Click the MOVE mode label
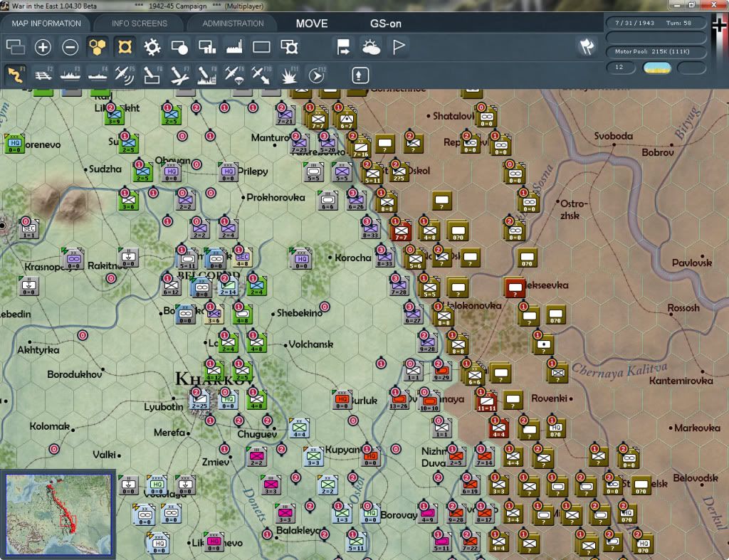729x560 pixels. click(x=312, y=23)
